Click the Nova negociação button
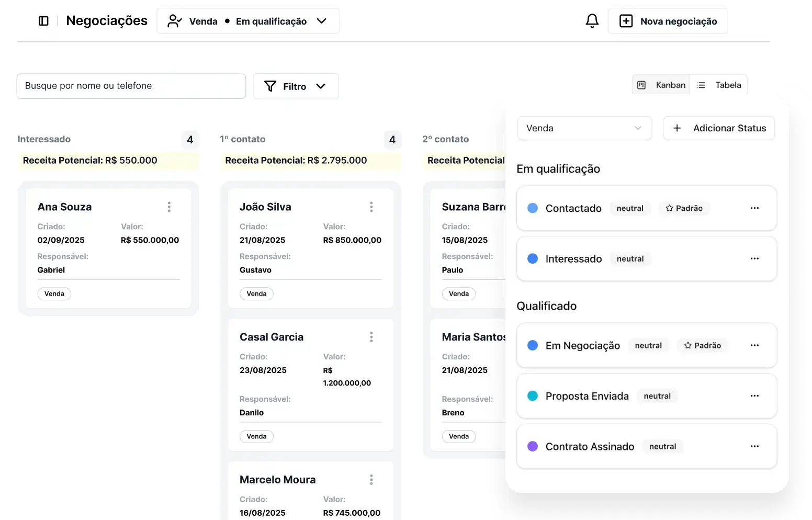812x520 pixels. 668,21
